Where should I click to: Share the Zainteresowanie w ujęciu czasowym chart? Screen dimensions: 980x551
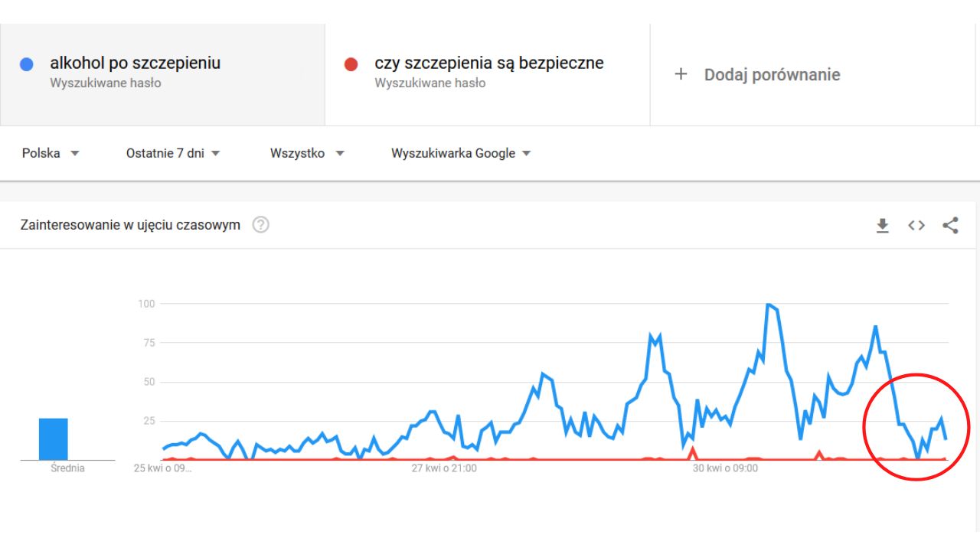[x=950, y=226]
